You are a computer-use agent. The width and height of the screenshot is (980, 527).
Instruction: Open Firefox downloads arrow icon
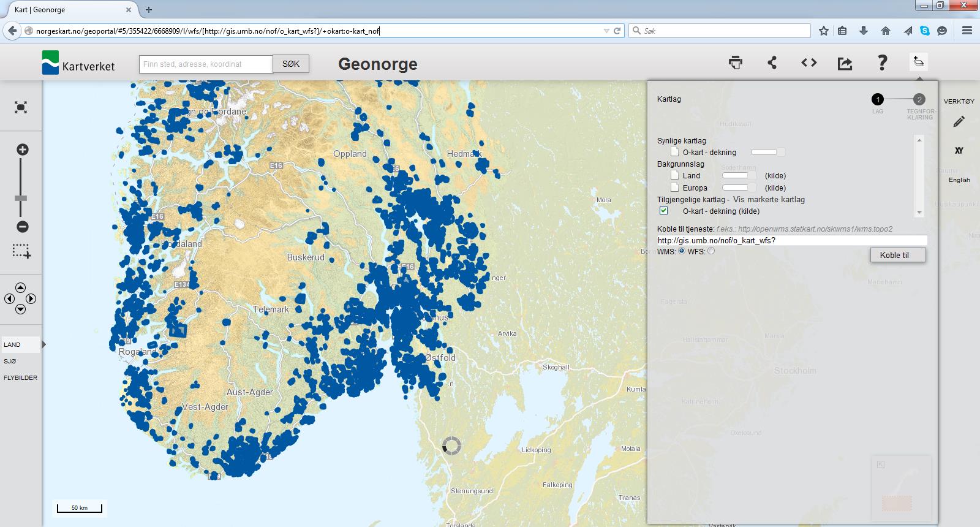tap(864, 31)
